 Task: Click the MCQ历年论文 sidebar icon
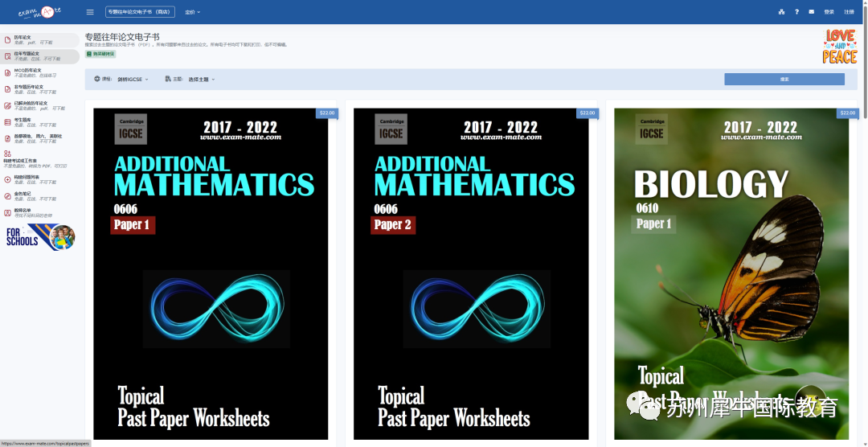7,72
